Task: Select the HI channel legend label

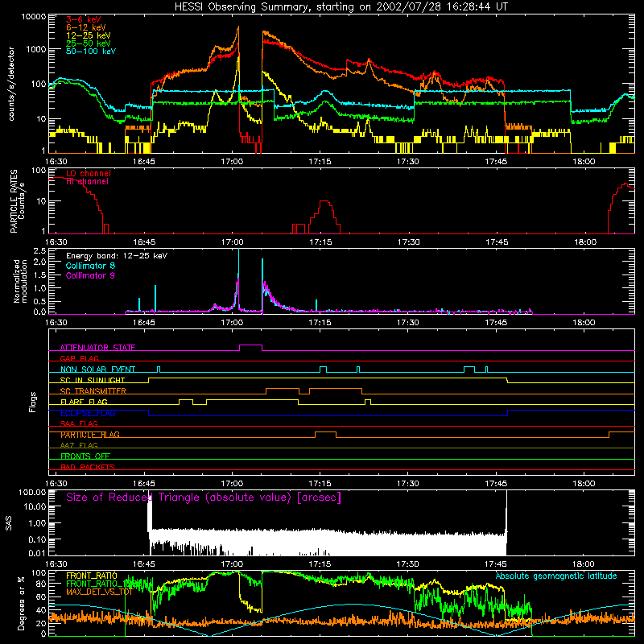Action: coord(87,182)
